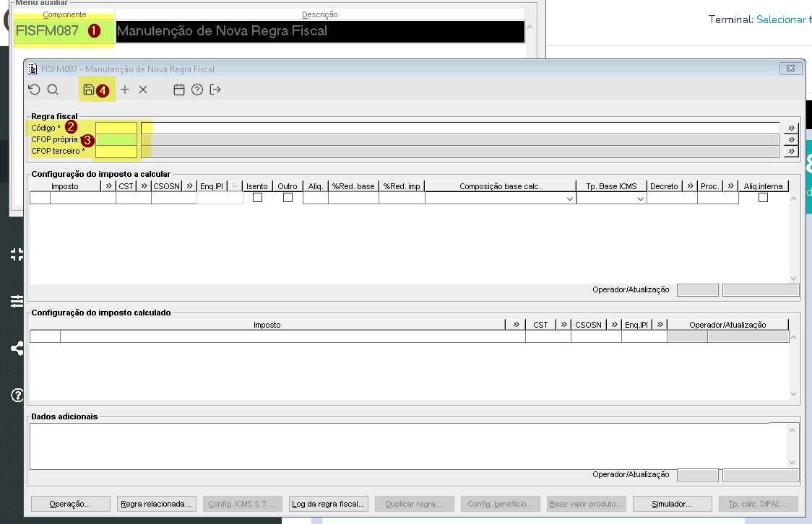Exit the form with the logout arrow icon
The height and width of the screenshot is (524, 812).
215,89
